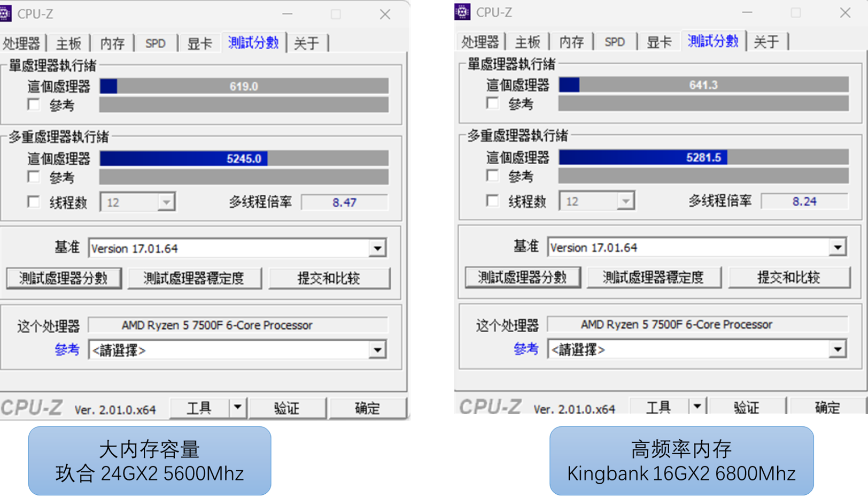Open thread count dropdown in left window

tap(166, 202)
